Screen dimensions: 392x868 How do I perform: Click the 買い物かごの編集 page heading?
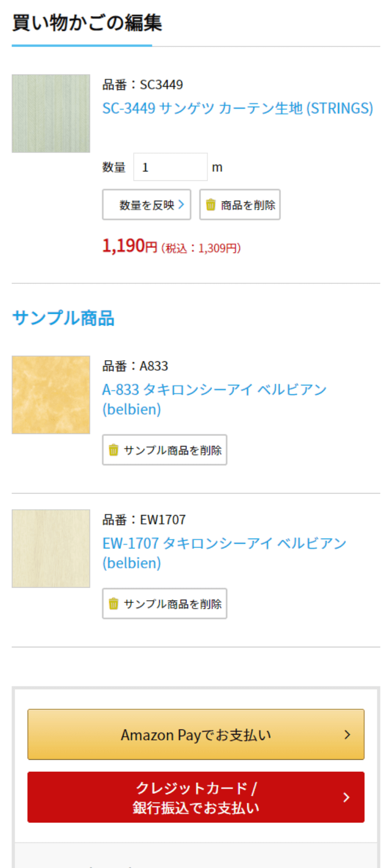(x=87, y=23)
